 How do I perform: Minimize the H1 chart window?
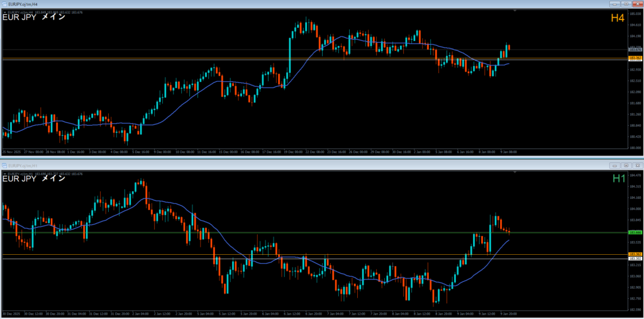click(614, 164)
